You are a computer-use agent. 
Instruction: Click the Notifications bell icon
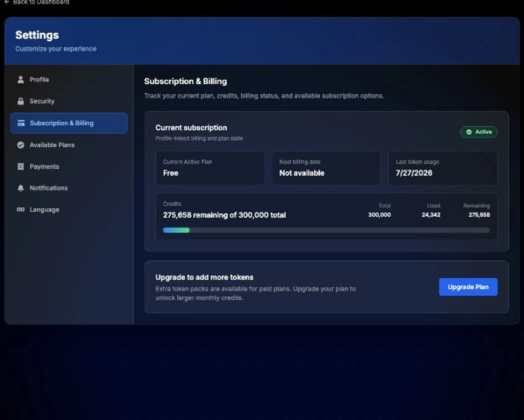click(21, 188)
